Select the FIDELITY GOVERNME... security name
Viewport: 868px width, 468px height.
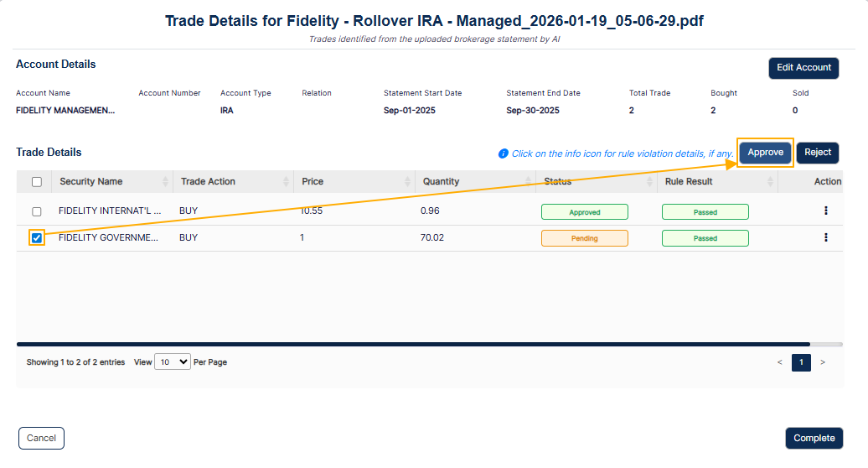pos(109,237)
